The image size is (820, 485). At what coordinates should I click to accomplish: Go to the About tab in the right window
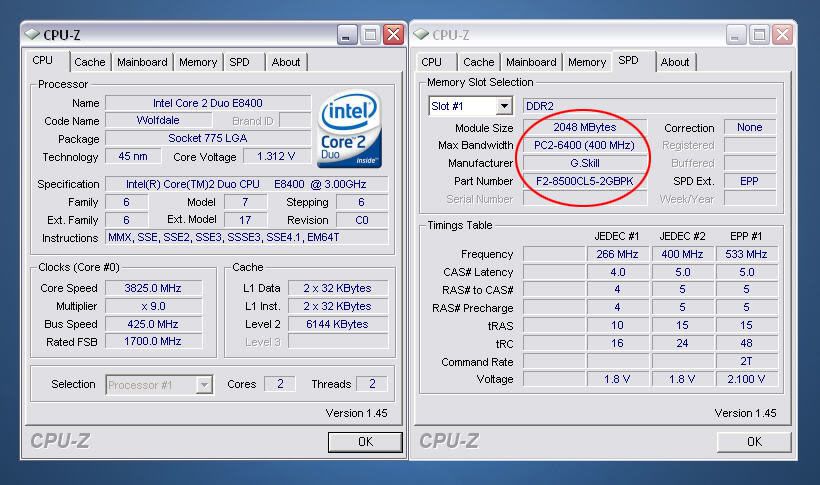pyautogui.click(x=675, y=62)
